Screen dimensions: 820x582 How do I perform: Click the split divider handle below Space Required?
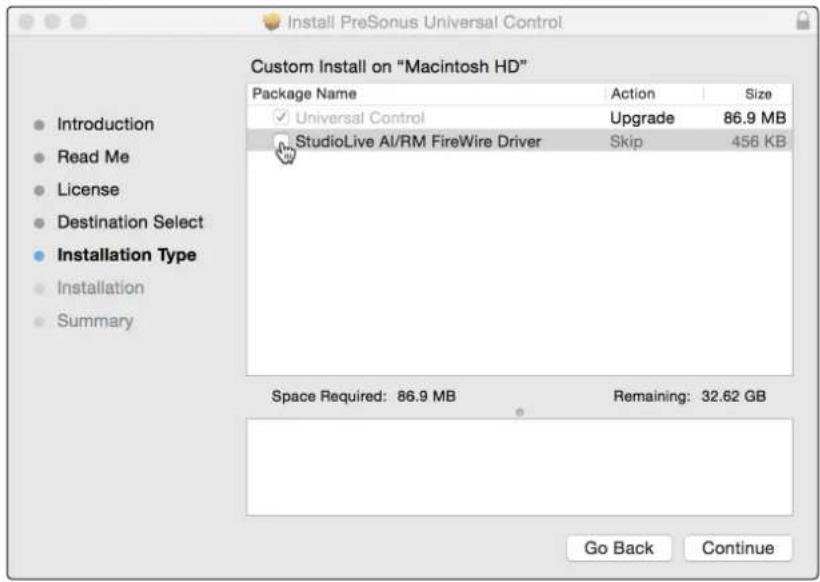pyautogui.click(x=519, y=412)
